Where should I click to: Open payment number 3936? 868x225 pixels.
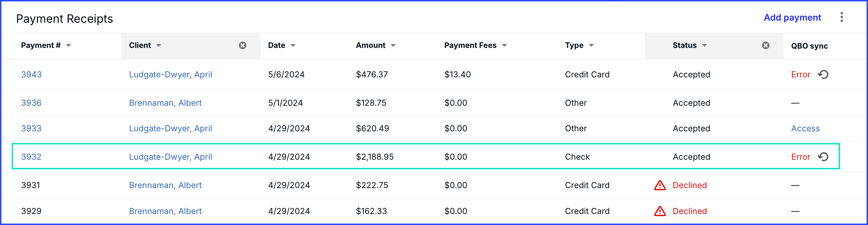[32, 103]
